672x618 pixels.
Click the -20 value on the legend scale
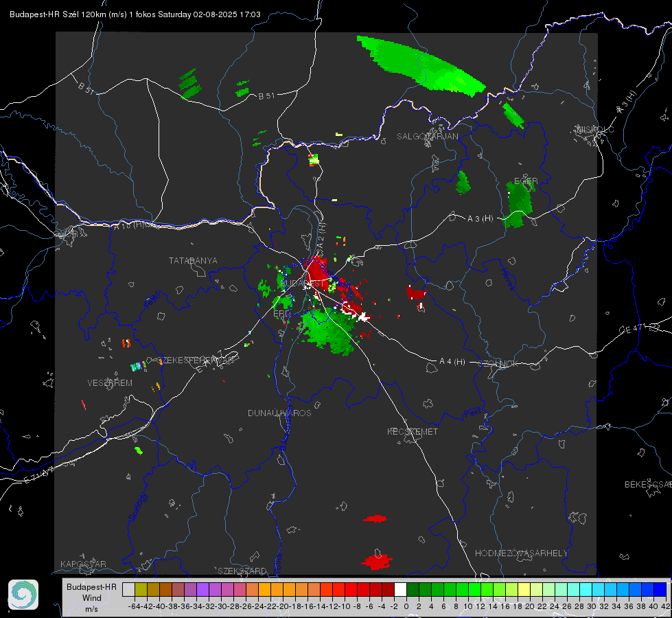coord(282,606)
